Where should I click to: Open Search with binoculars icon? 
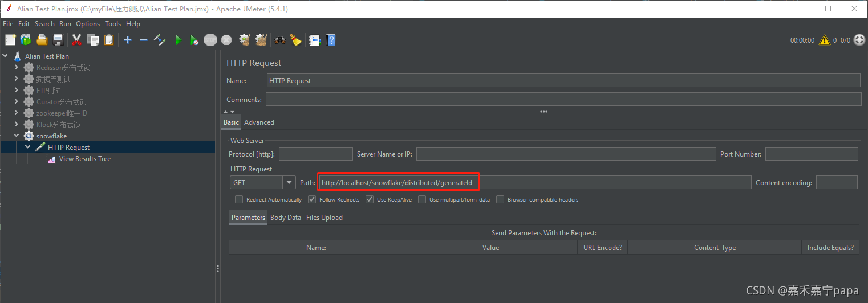(280, 40)
